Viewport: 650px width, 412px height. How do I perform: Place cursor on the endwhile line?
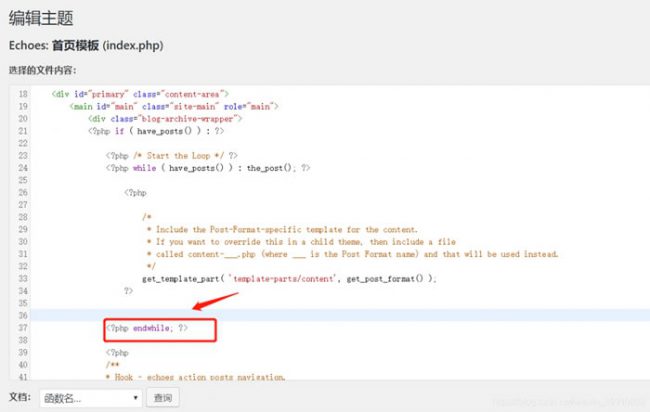click(x=146, y=327)
